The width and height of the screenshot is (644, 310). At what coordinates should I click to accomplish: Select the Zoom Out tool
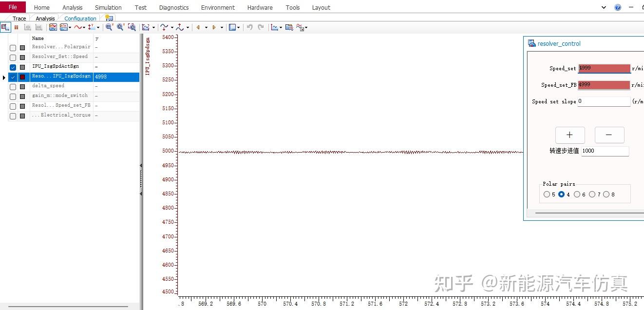tap(109, 27)
